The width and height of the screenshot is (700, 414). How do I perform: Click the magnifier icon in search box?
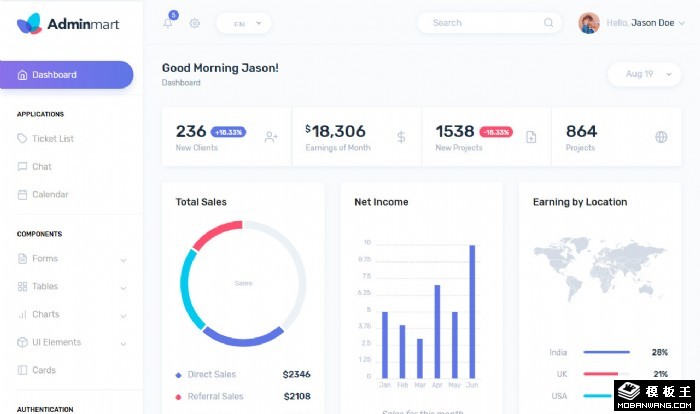click(x=549, y=22)
